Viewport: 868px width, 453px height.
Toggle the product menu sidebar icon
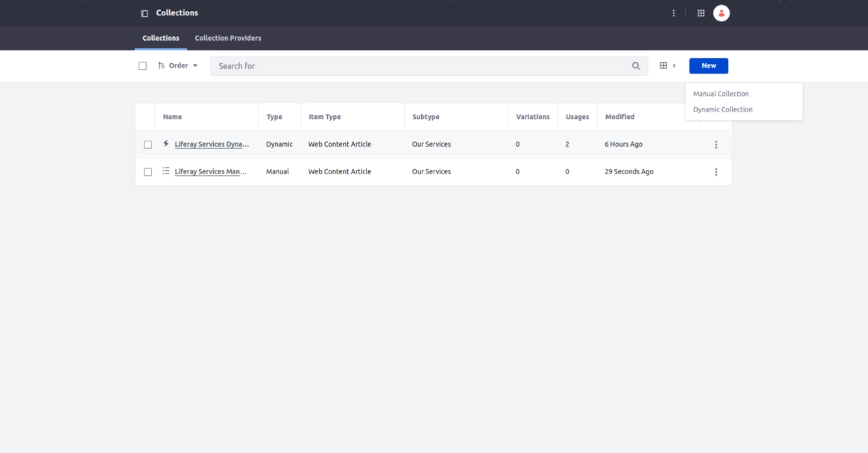point(144,13)
